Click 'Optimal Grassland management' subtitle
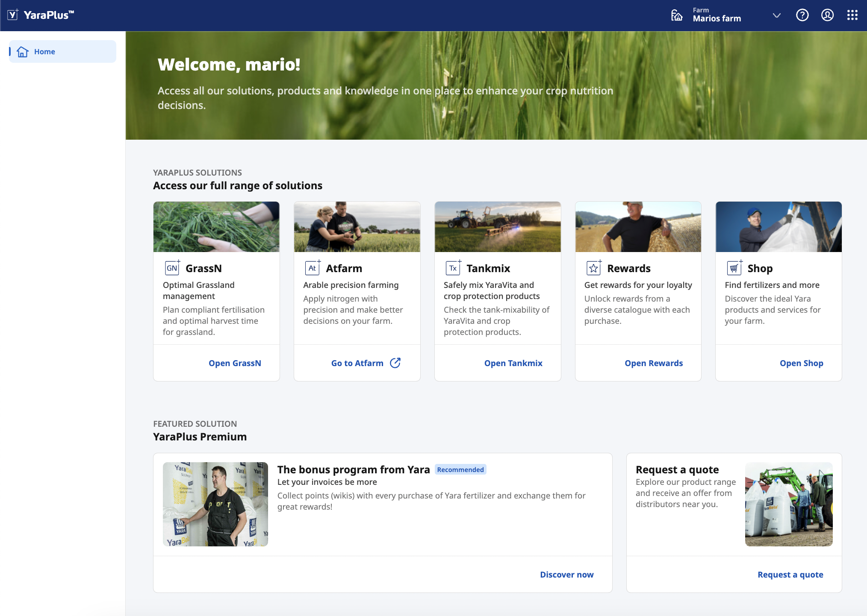Viewport: 867px width, 616px height. tap(198, 290)
